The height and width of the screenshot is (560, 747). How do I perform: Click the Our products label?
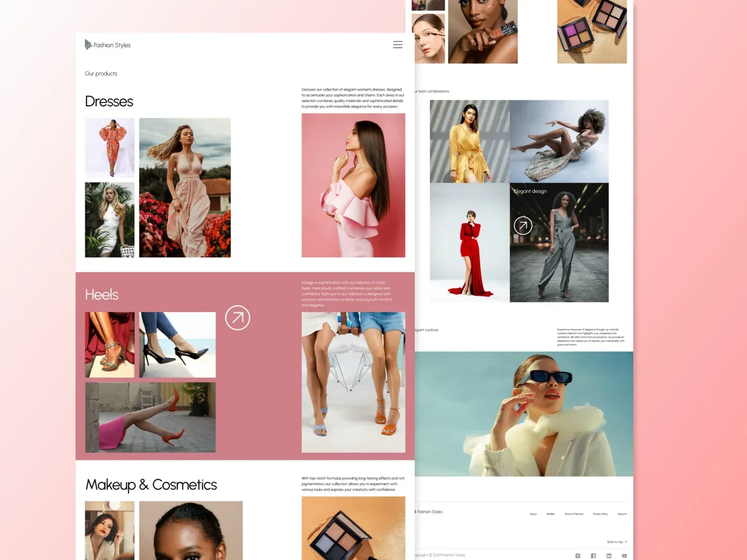(101, 74)
